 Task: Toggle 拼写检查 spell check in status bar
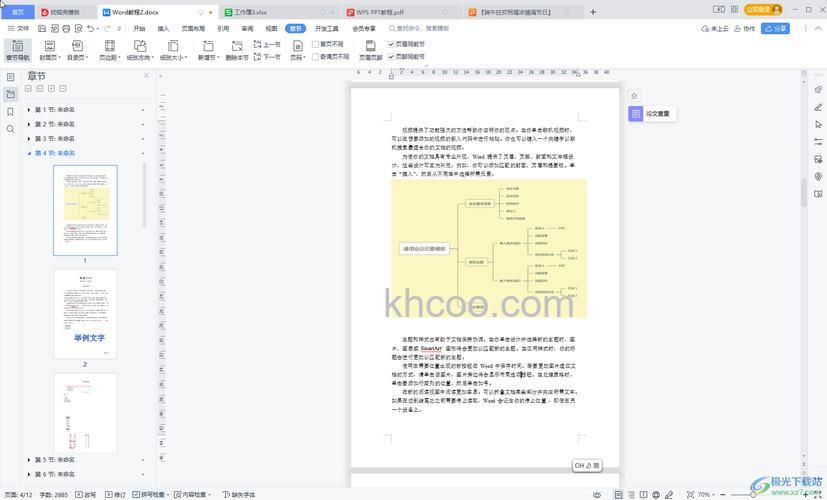click(x=151, y=495)
